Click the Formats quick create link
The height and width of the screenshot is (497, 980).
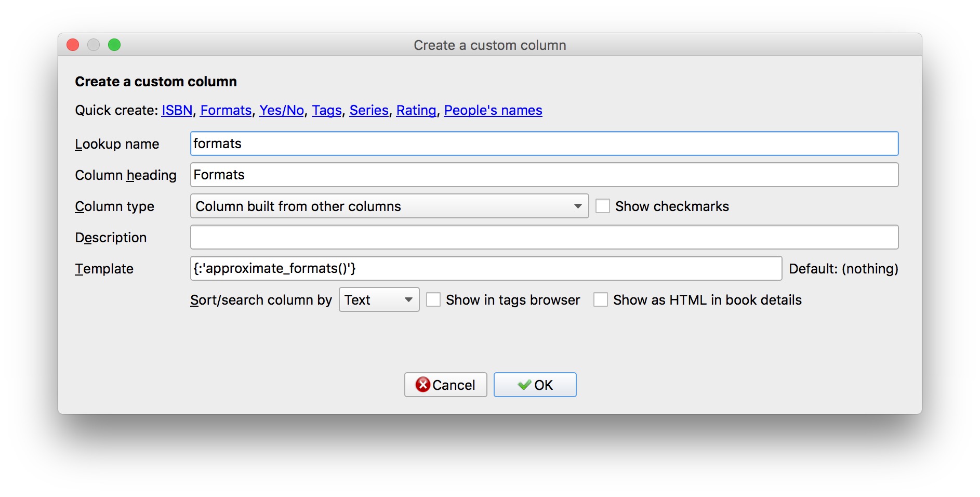[x=226, y=110]
